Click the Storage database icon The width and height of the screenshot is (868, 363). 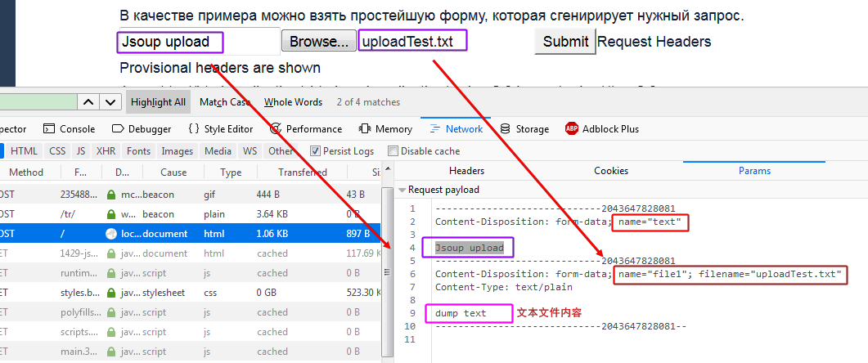(506, 129)
